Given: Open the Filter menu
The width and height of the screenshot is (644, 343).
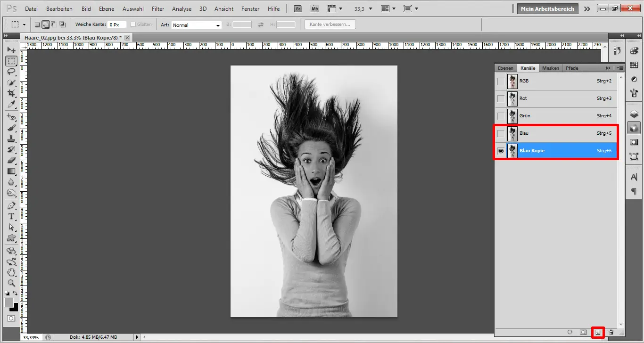Looking at the screenshot, I should point(157,8).
